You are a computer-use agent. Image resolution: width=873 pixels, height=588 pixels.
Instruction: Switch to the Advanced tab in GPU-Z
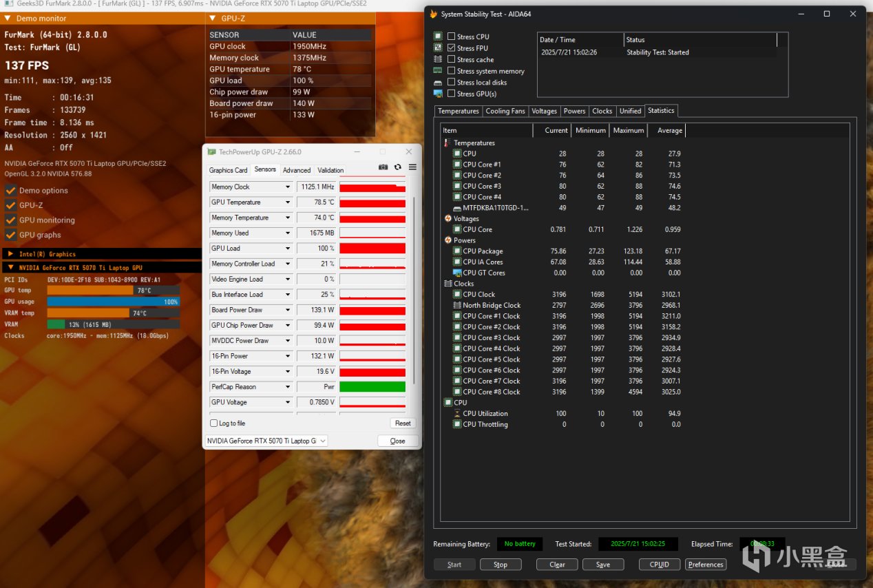(x=297, y=170)
